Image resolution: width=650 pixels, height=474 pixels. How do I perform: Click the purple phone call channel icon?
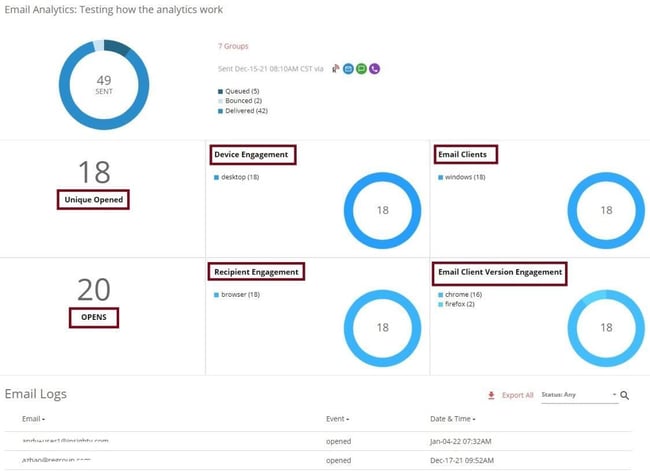[375, 69]
